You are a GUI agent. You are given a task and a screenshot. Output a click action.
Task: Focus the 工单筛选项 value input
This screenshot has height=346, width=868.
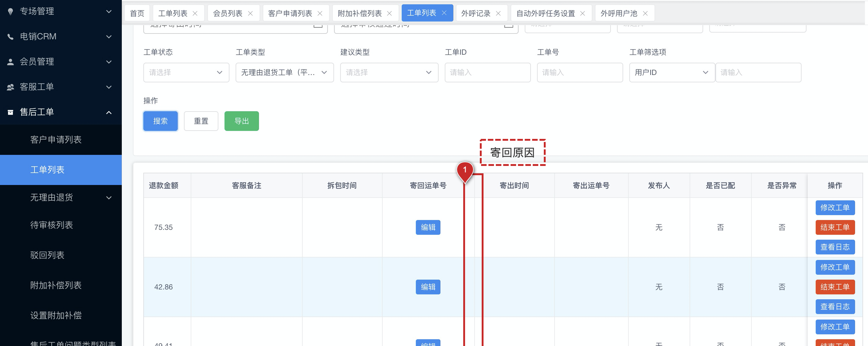coord(758,72)
